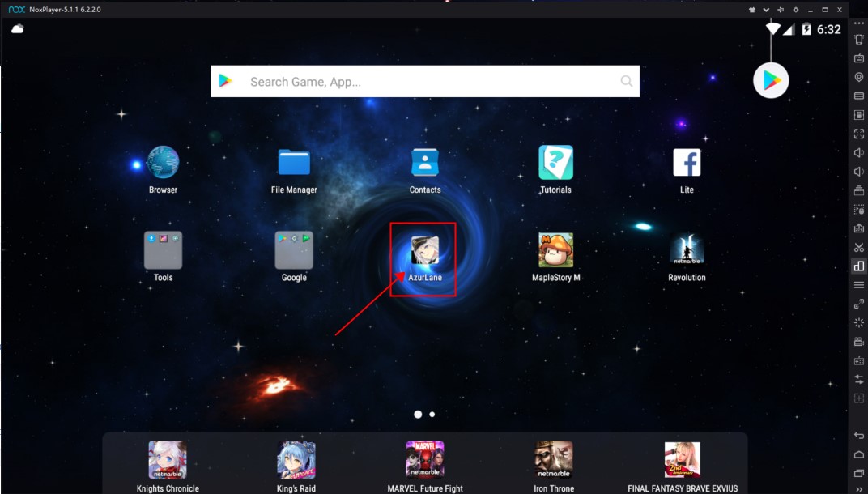This screenshot has height=494, width=868.
Task: Open the theme shirt icon in title bar
Action: pos(752,10)
